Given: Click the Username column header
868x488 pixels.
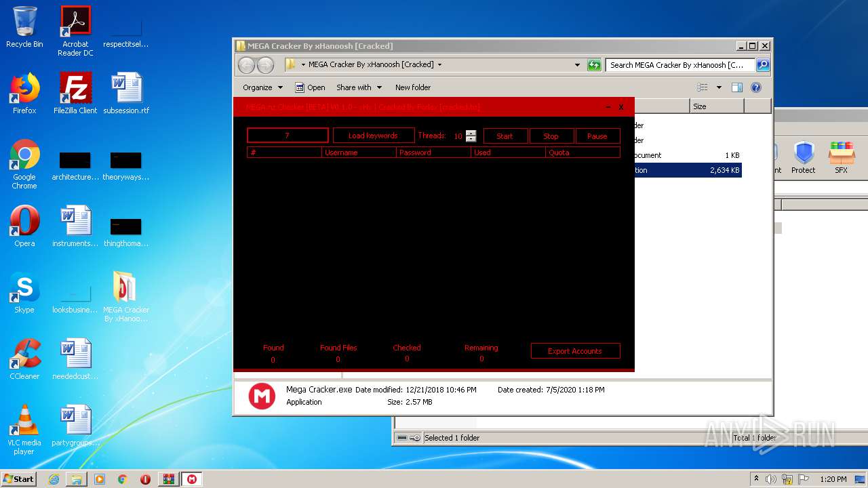Looking at the screenshot, I should (x=359, y=152).
